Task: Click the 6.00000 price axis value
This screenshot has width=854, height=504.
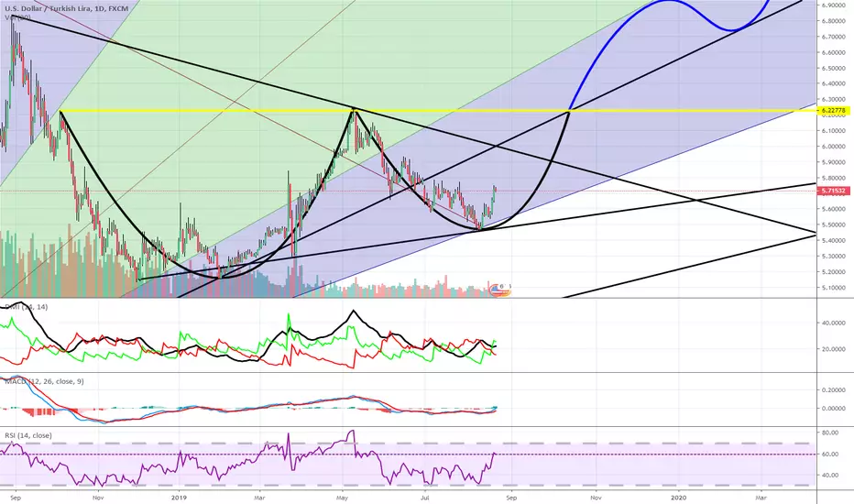Action: click(834, 146)
